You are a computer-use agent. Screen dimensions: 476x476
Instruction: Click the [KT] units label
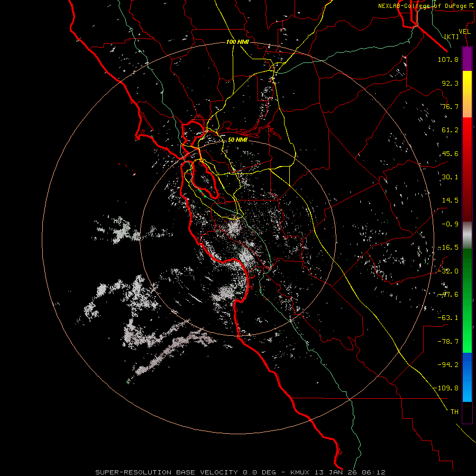pos(452,36)
